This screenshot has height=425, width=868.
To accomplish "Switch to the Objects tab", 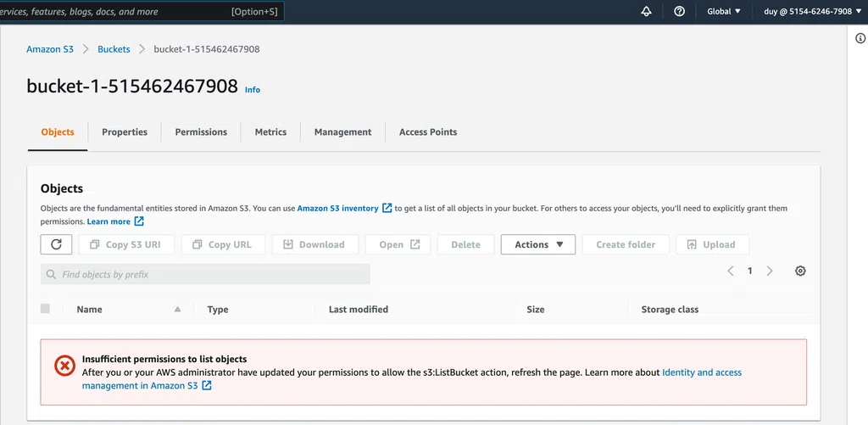I will click(58, 131).
